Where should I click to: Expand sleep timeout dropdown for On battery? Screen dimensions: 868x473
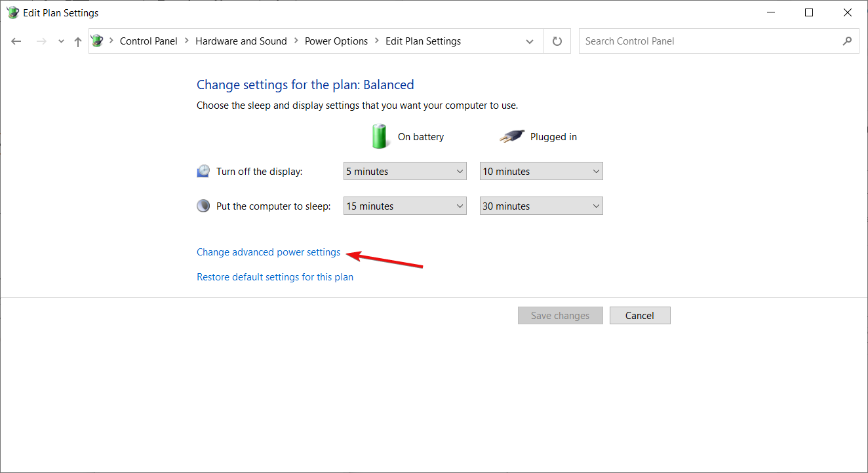click(x=404, y=206)
